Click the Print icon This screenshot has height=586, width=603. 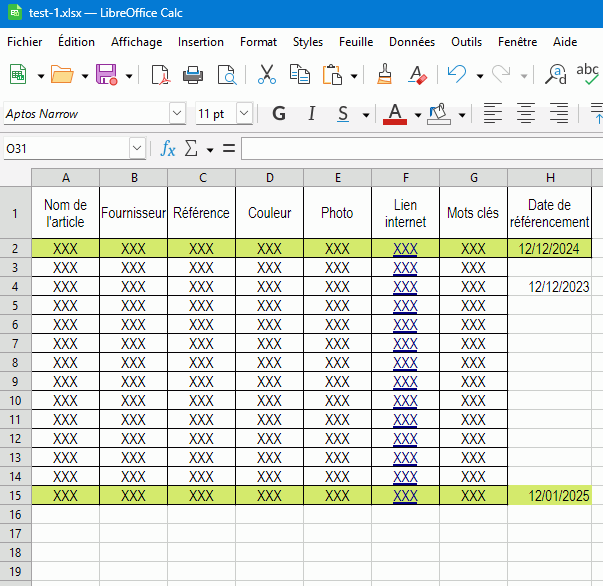point(193,75)
